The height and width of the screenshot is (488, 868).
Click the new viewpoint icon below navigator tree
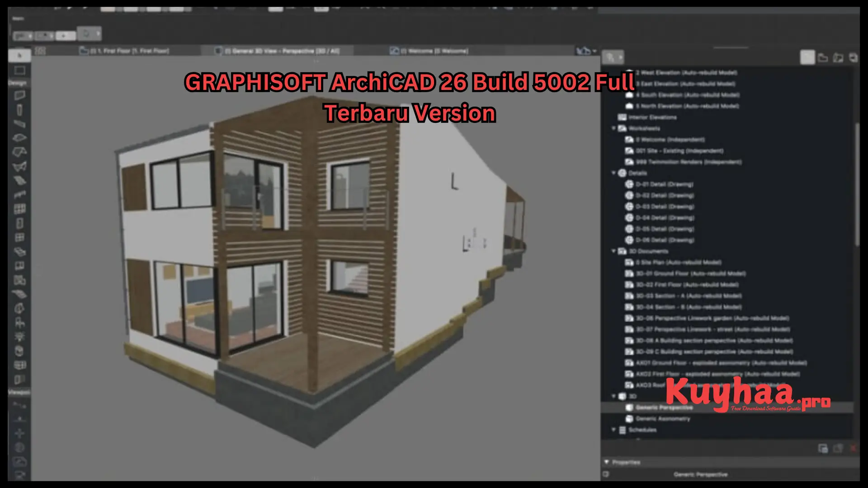click(x=823, y=448)
